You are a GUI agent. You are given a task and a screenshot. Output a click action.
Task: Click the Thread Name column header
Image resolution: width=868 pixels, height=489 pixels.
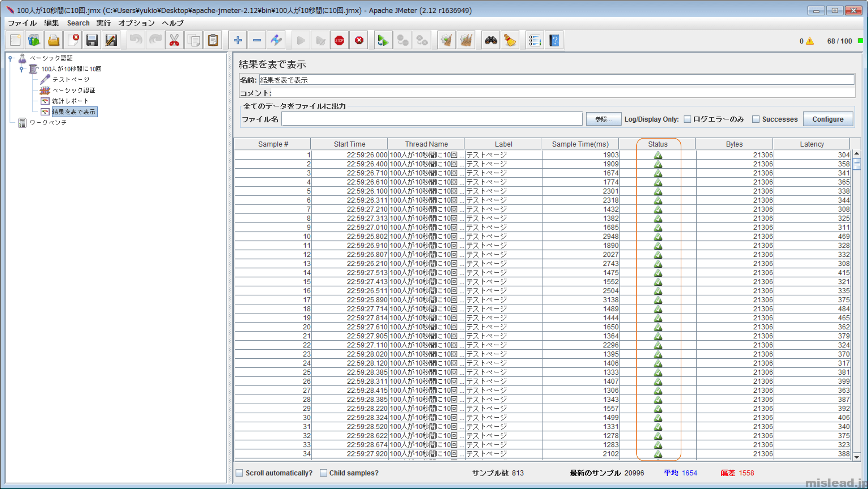tap(426, 144)
